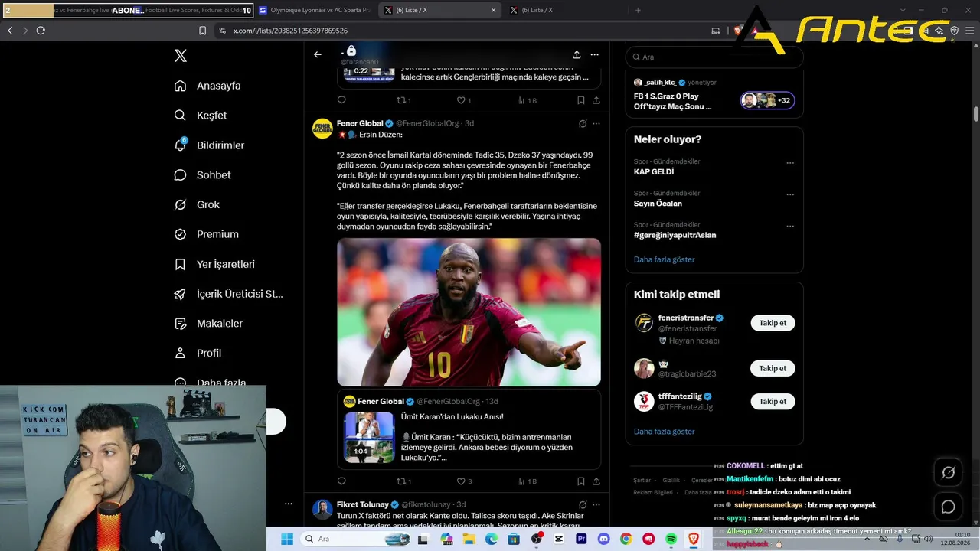980x551 pixels.
Task: Click the floating chat messages button
Action: (948, 507)
